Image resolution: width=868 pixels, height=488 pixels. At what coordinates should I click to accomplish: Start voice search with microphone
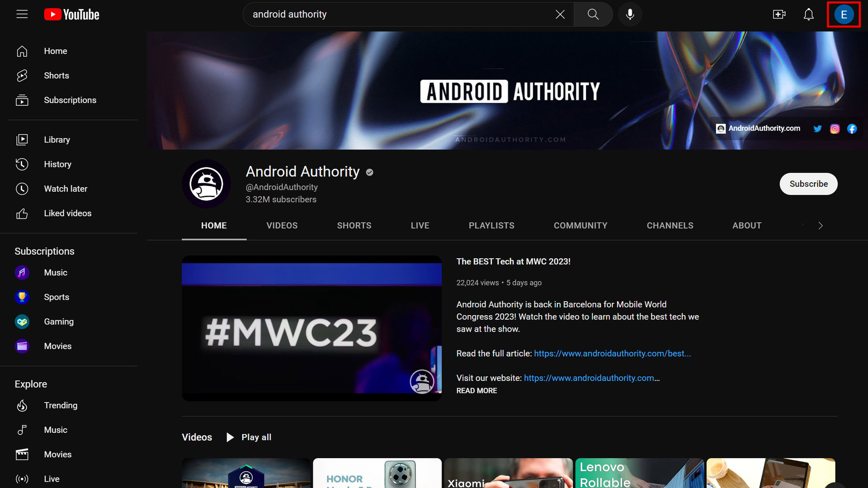coord(630,14)
